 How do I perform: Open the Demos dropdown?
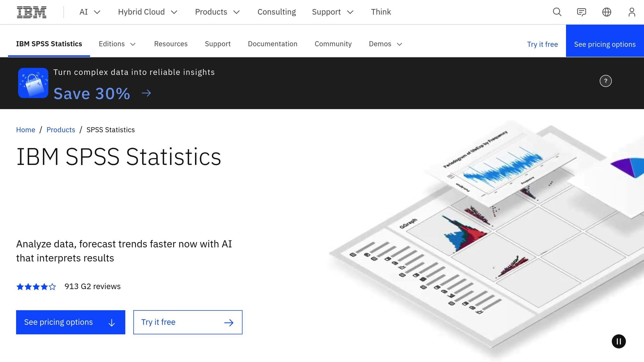pyautogui.click(x=385, y=44)
